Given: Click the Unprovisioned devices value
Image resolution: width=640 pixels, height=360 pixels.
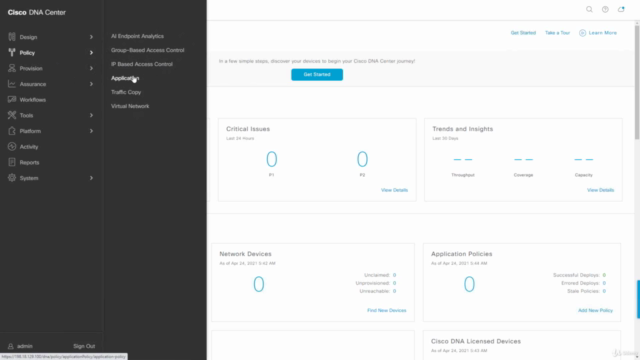Looking at the screenshot, I should coord(394,283).
